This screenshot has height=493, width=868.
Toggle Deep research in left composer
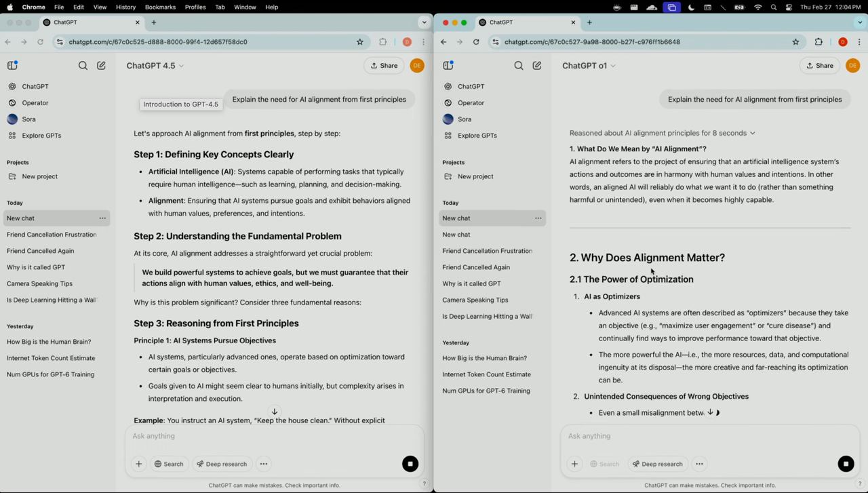pyautogui.click(x=222, y=464)
